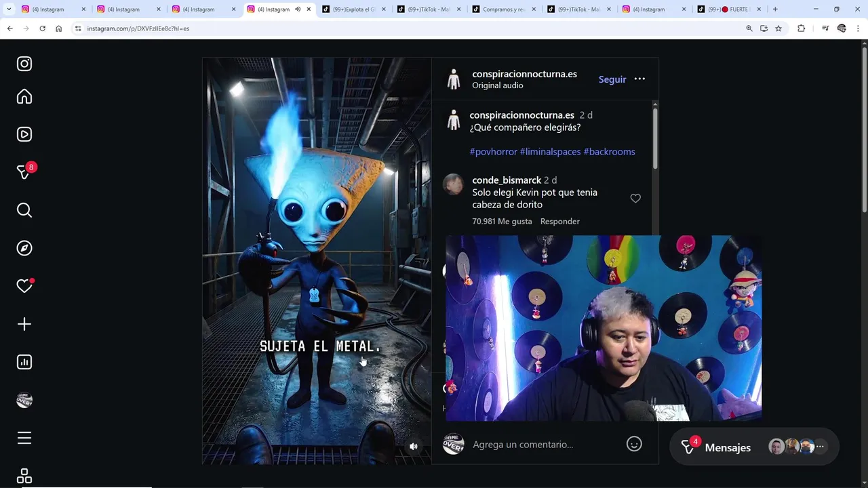
Task: Open the #liminalspaces hashtag
Action: [550, 152]
